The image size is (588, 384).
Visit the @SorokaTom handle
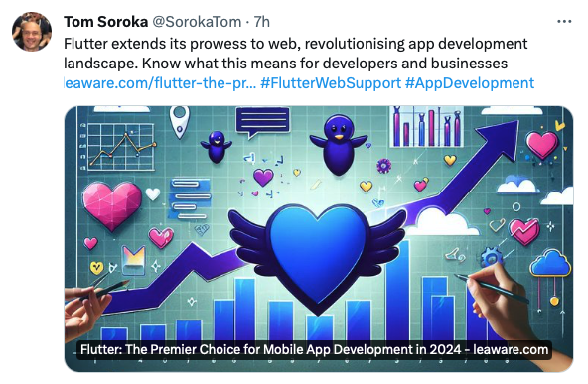click(197, 22)
